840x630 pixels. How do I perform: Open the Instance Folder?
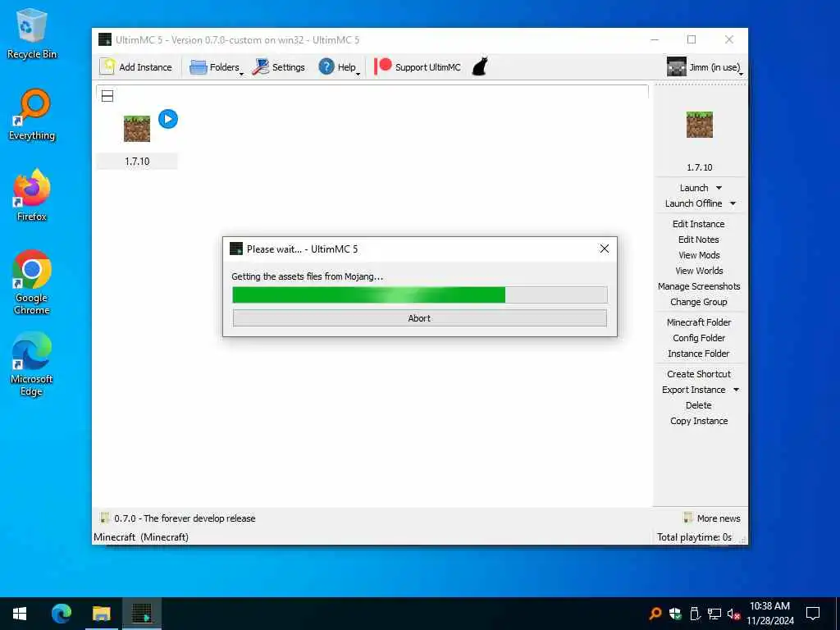point(699,353)
